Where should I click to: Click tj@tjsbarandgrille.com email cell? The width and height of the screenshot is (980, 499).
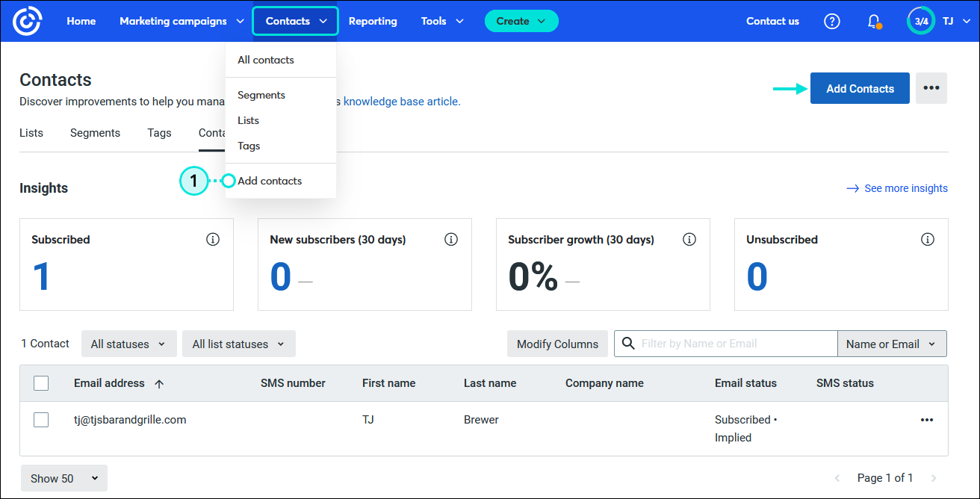coord(130,420)
